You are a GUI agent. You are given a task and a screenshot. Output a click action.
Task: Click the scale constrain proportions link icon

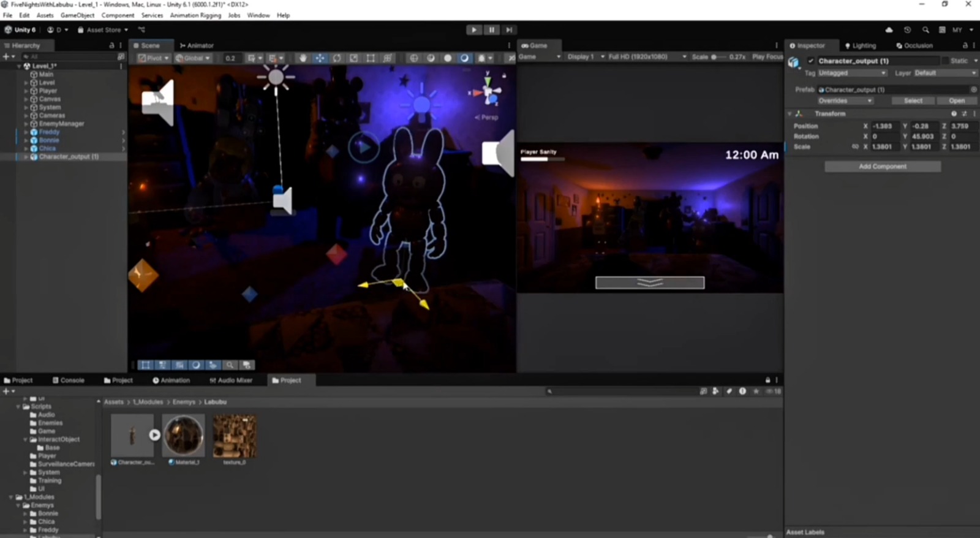(855, 146)
